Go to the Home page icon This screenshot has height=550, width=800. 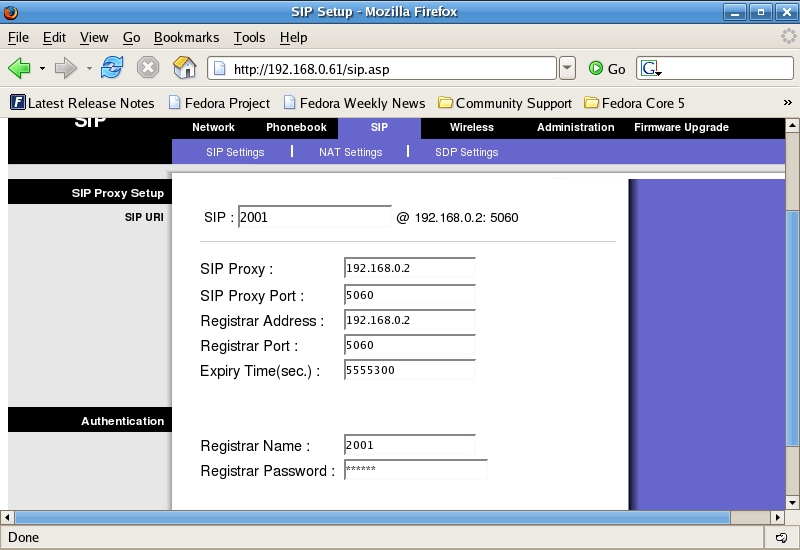click(x=184, y=68)
